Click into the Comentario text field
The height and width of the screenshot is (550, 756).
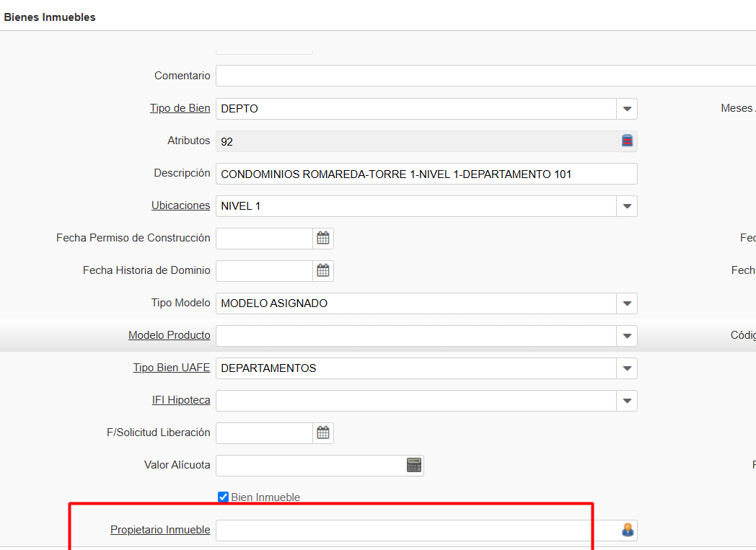pyautogui.click(x=483, y=76)
